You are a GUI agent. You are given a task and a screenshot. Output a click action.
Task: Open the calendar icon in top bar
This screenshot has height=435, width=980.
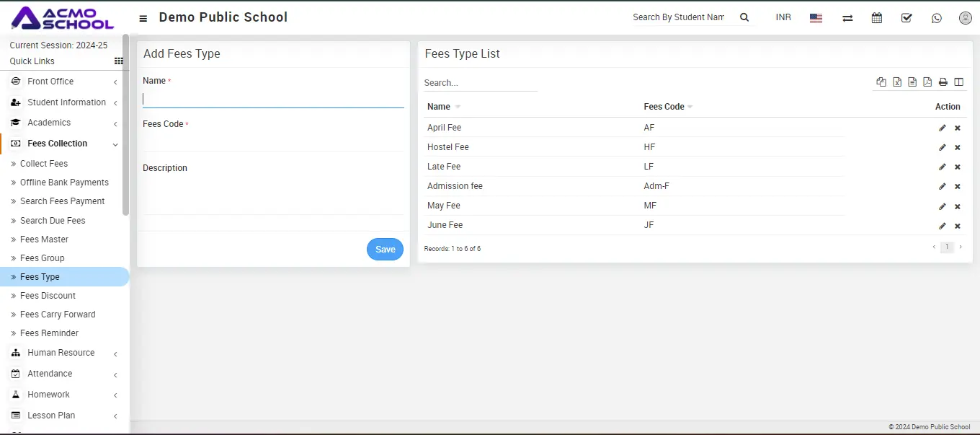pos(876,18)
